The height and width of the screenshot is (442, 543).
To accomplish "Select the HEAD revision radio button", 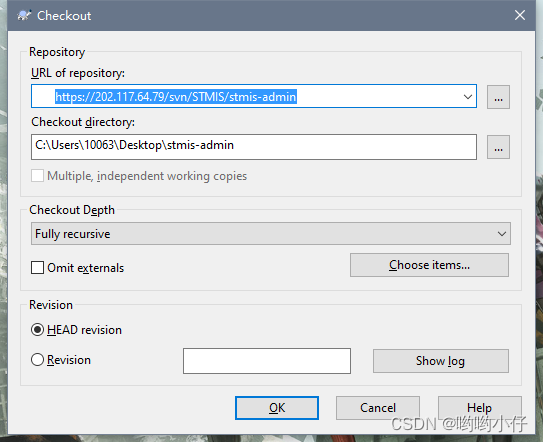I will [x=37, y=330].
